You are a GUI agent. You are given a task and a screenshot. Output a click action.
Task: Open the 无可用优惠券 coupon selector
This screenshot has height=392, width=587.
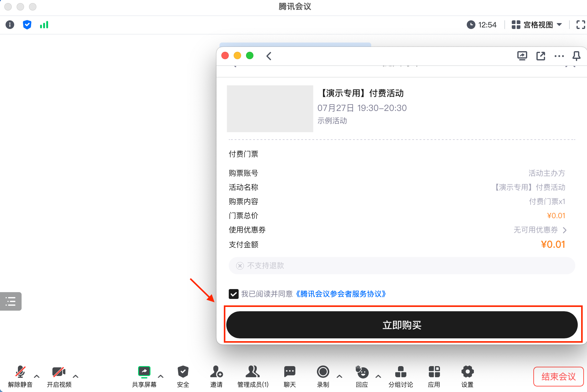540,230
